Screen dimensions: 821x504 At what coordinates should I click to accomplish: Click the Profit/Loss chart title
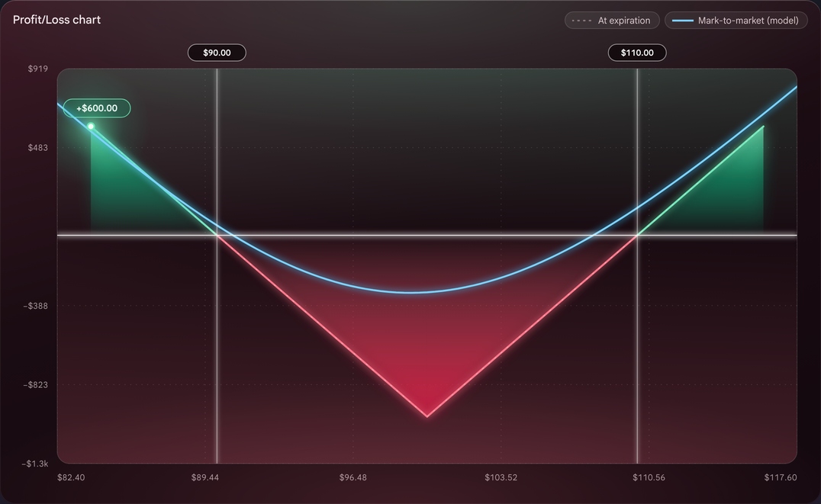pyautogui.click(x=56, y=20)
